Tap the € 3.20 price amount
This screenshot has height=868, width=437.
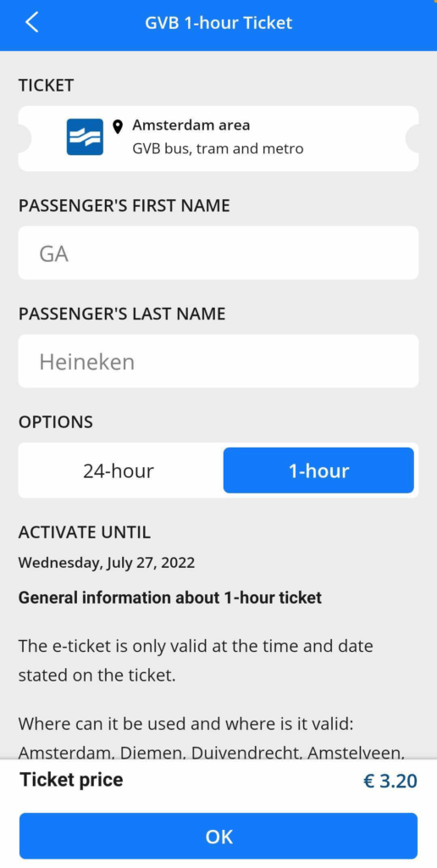[390, 781]
